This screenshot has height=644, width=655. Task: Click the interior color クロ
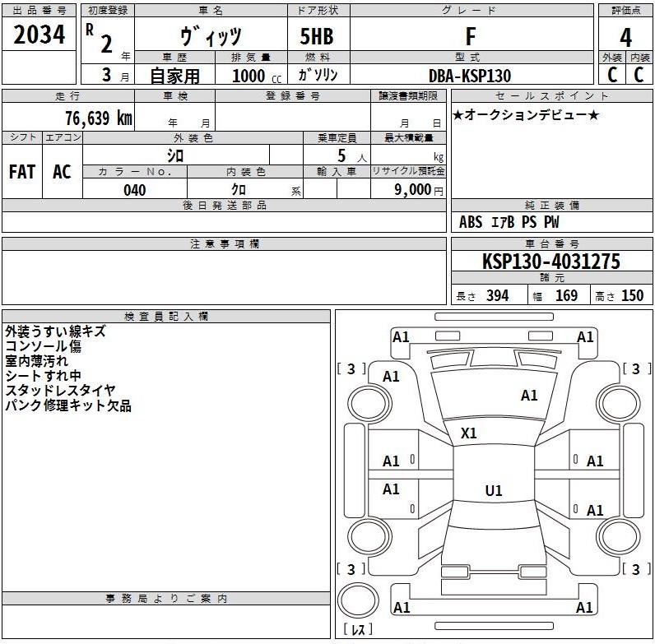tap(239, 190)
